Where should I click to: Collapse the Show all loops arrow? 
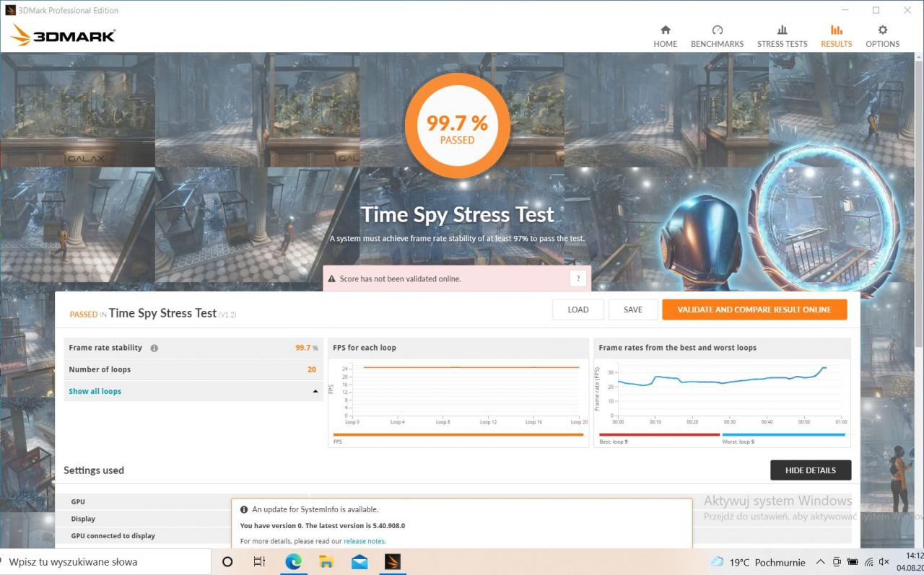pos(315,391)
